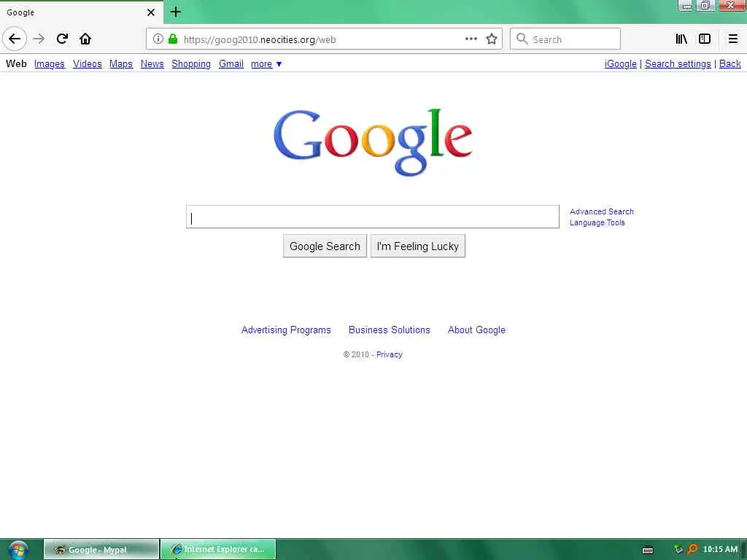The width and height of the screenshot is (747, 560).
Task: Click the Google logo image
Action: pos(373,142)
